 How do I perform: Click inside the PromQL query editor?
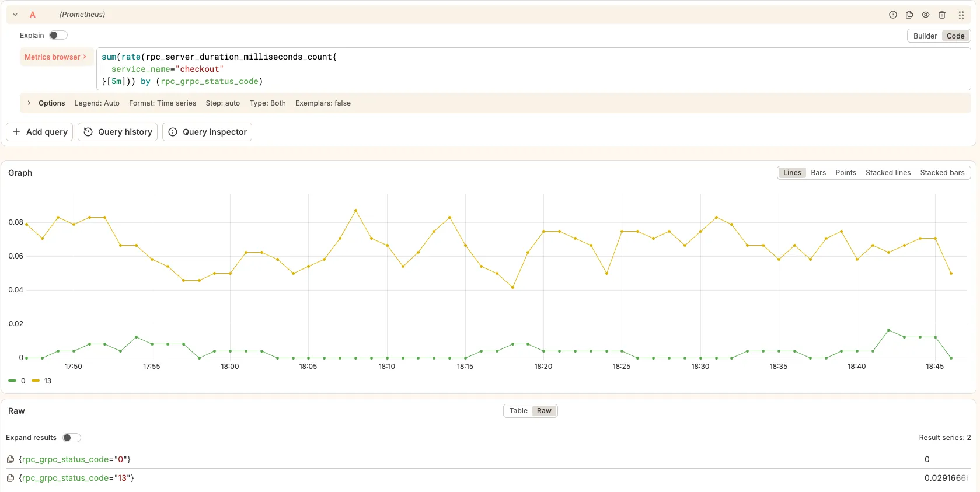point(533,69)
